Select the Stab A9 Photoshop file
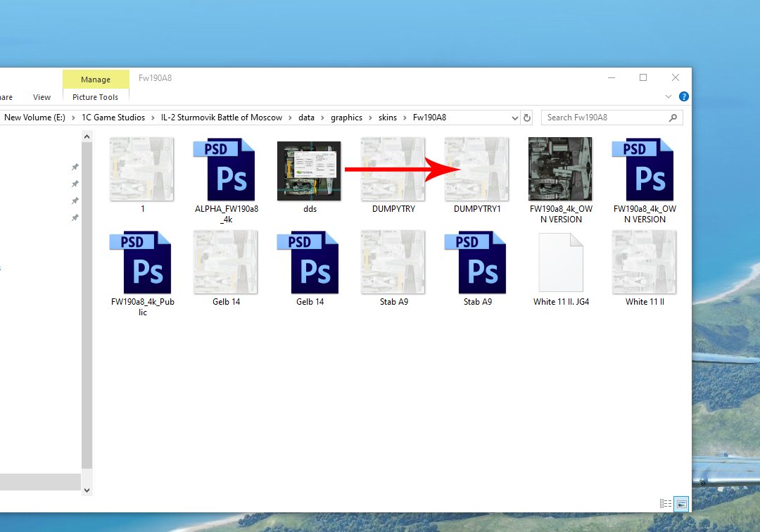Image resolution: width=760 pixels, height=532 pixels. click(x=477, y=262)
